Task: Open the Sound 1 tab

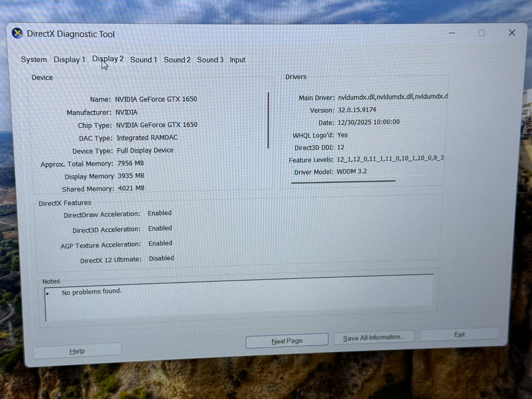Action: click(143, 60)
